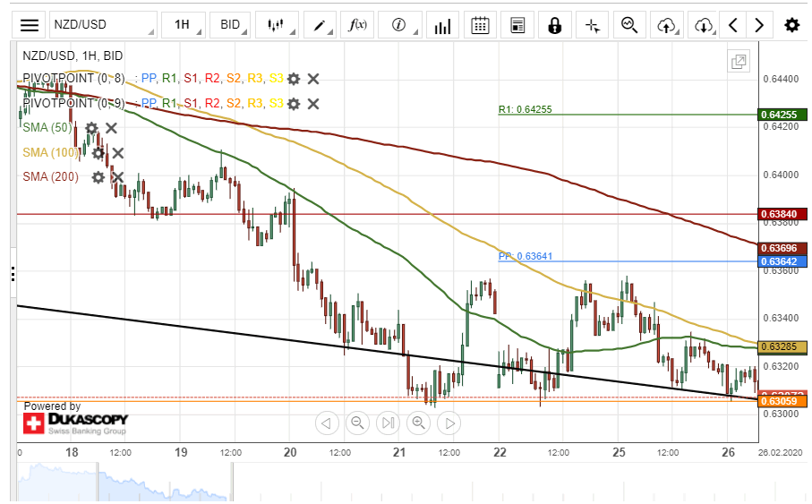Open the NZD/USD instrument selector
Viewport: 812px width, 504px height.
coord(103,25)
